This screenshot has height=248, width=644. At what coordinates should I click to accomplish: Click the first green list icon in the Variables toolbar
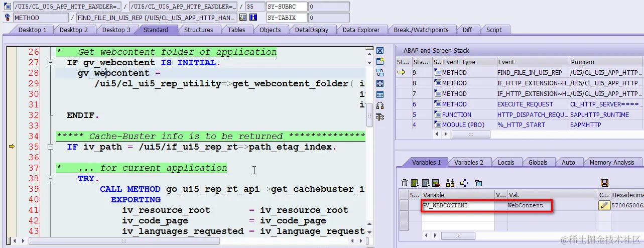point(415,183)
